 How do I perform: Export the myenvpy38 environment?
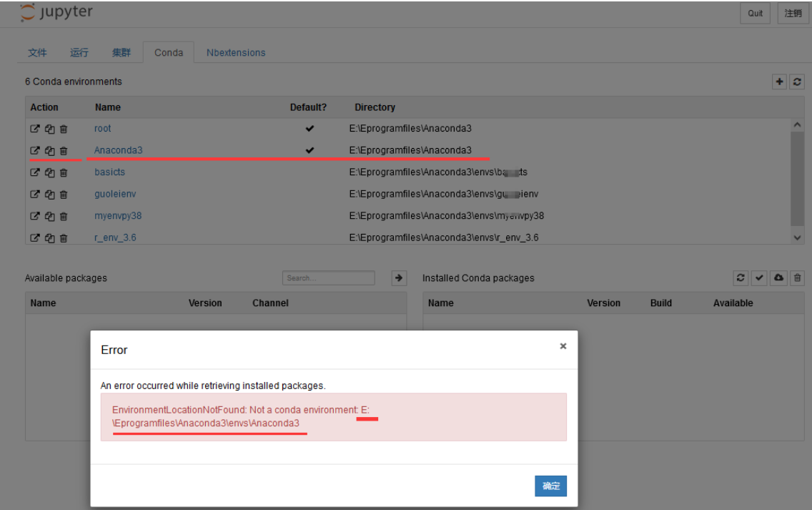click(35, 215)
